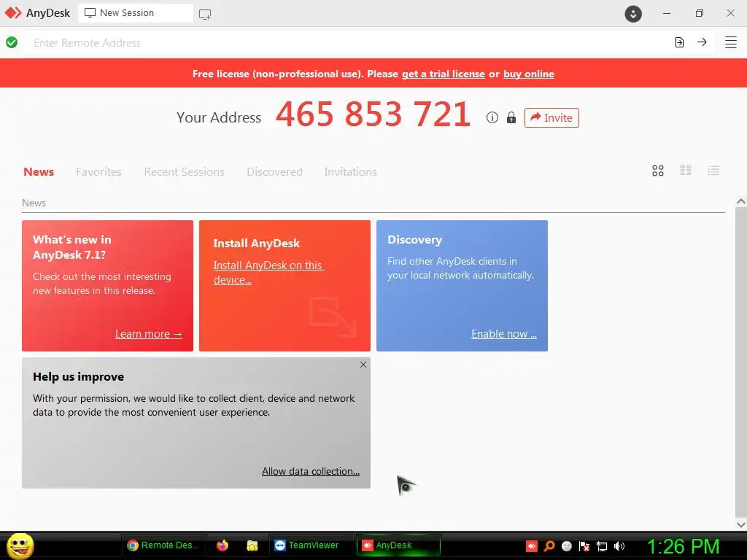The width and height of the screenshot is (747, 560).
Task: Switch to small tiles view
Action: (686, 170)
